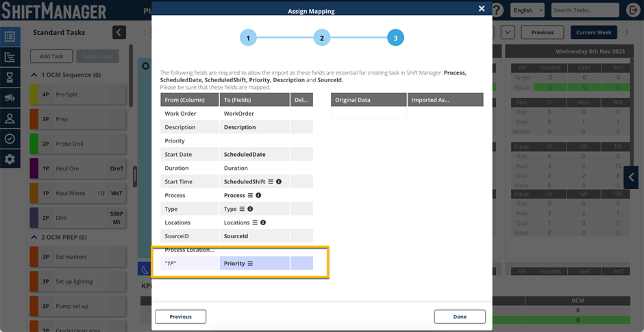644x332 pixels.
Task: Click the list icon beside ScheduledShift
Action: (271, 181)
